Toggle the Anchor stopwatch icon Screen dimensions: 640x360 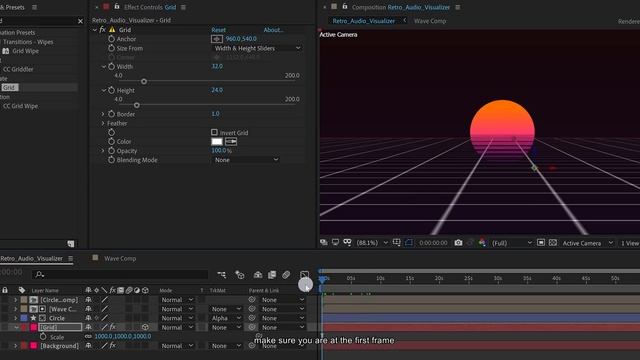point(111,39)
